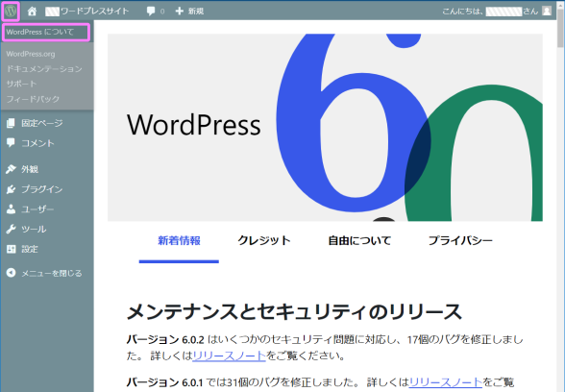Click the WordPress 6.0 banner image
Viewport: 565px width, 392px height.
pos(325,128)
